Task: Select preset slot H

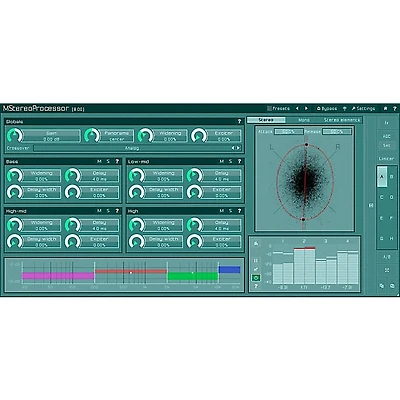Action: [x=392, y=238]
